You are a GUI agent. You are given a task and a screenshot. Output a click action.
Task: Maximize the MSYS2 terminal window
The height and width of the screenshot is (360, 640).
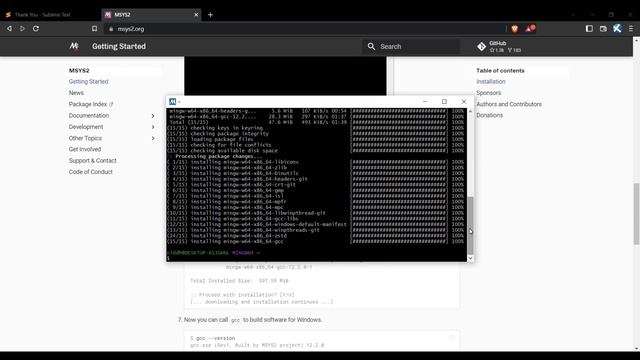444,102
